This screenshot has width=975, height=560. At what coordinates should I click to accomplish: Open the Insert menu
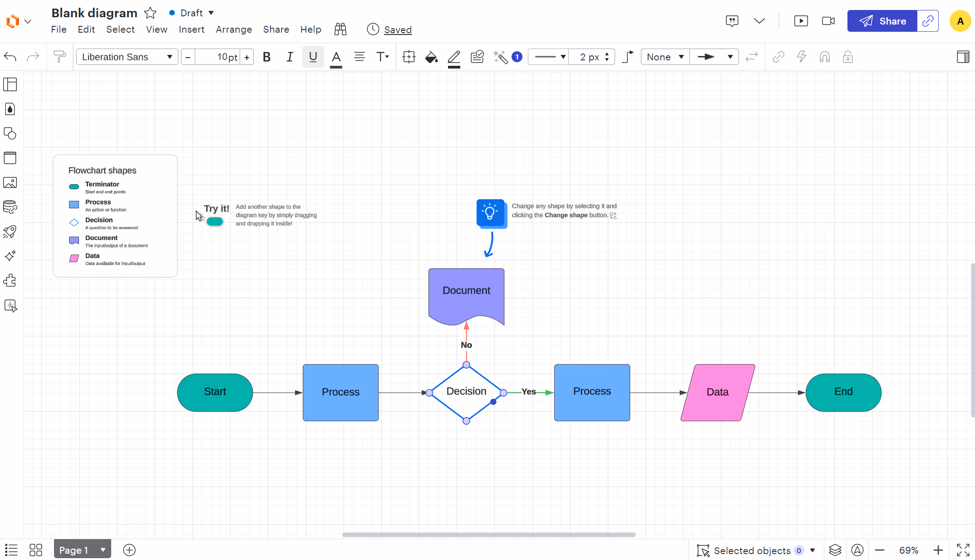coord(191,29)
